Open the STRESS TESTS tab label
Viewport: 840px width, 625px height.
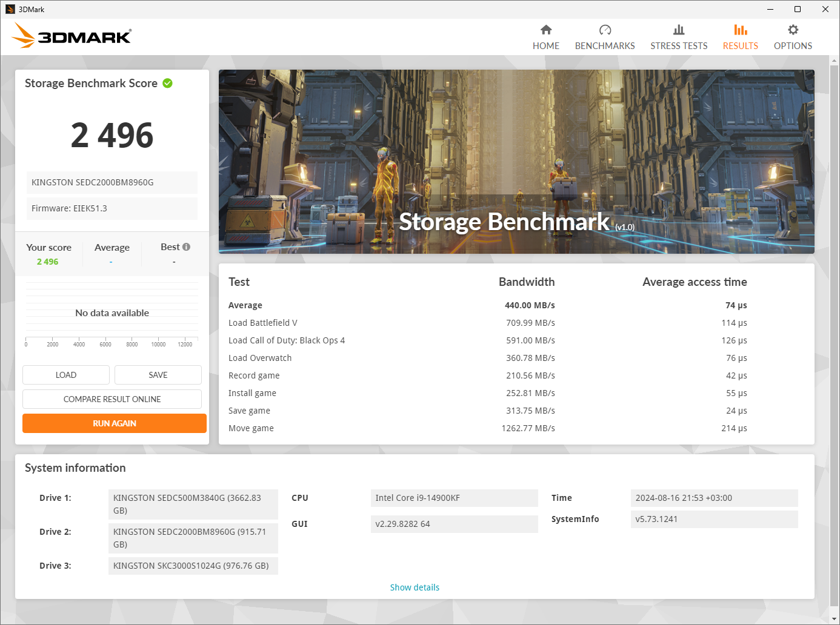pyautogui.click(x=679, y=46)
